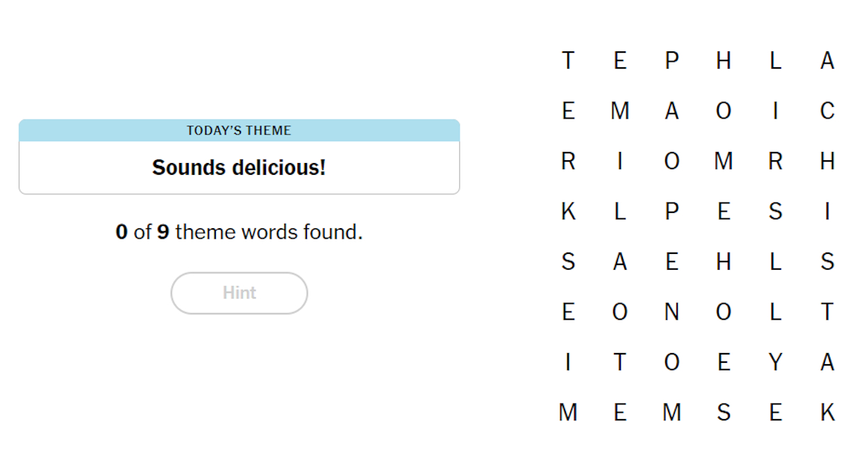Select the letter A ending the top row
This screenshot has width=868, height=471.
828,60
